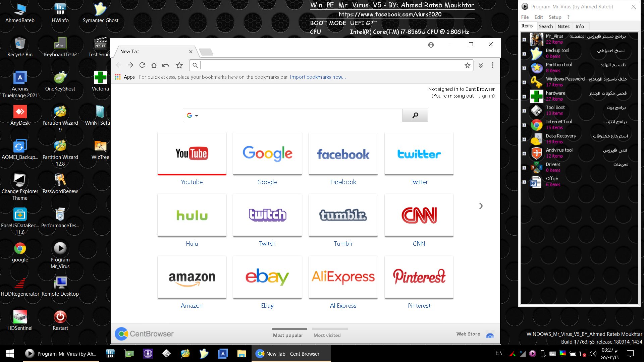Open notification center icon
Screen dimensions: 644x362
click(630, 354)
